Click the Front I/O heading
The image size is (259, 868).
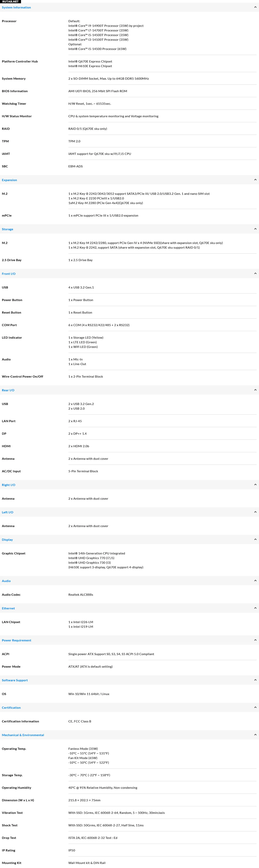pos(9,274)
